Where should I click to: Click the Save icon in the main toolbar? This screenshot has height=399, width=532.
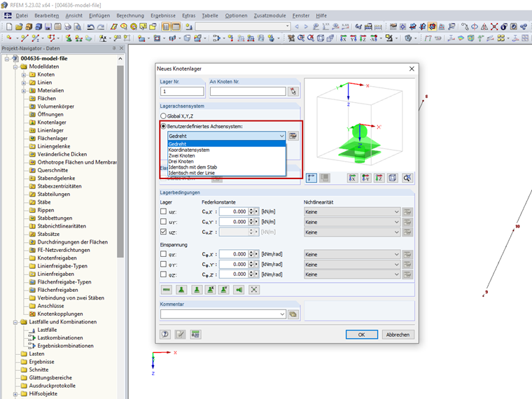[48, 27]
